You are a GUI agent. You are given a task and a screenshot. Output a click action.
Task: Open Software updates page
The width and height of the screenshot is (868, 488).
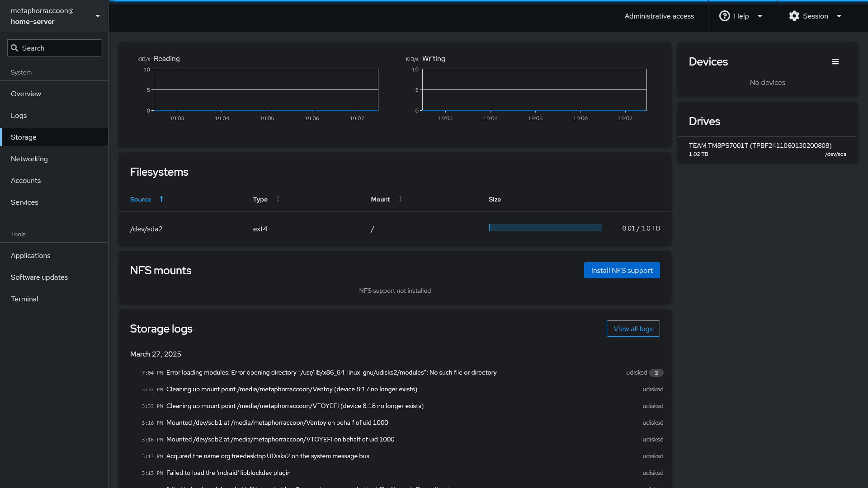tap(54, 277)
